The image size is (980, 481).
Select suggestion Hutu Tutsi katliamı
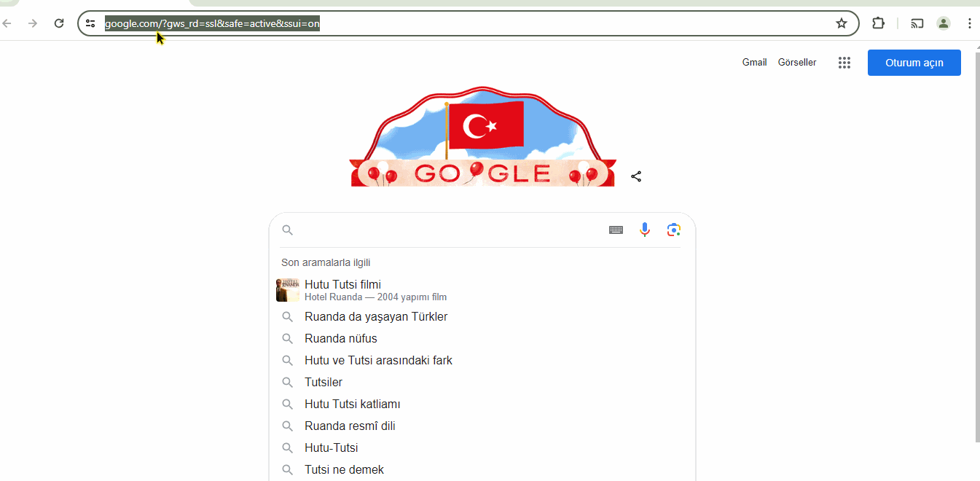point(482,404)
